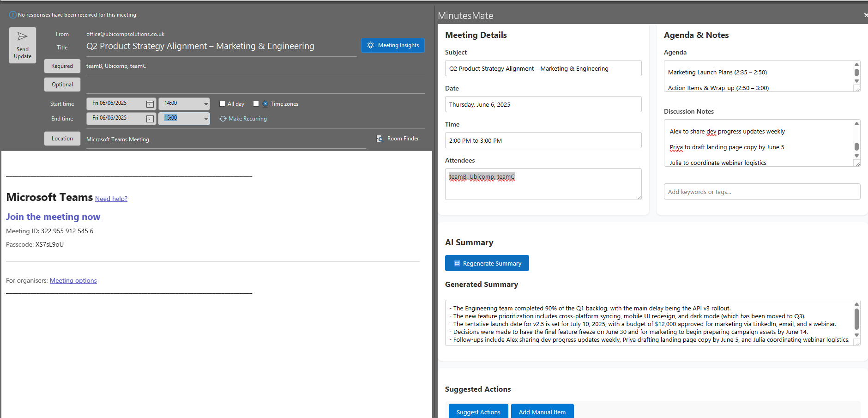
Task: Click "Alex to share dev progress updates weekly" note
Action: pos(727,132)
